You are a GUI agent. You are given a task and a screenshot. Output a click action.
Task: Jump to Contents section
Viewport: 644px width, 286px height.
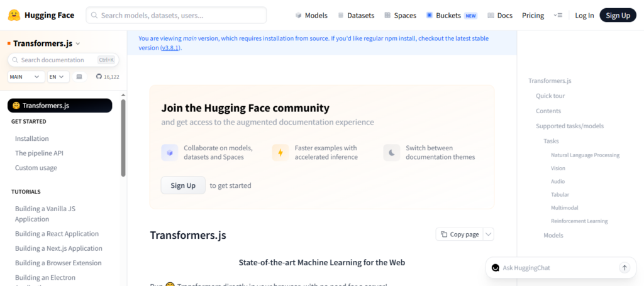(x=548, y=111)
